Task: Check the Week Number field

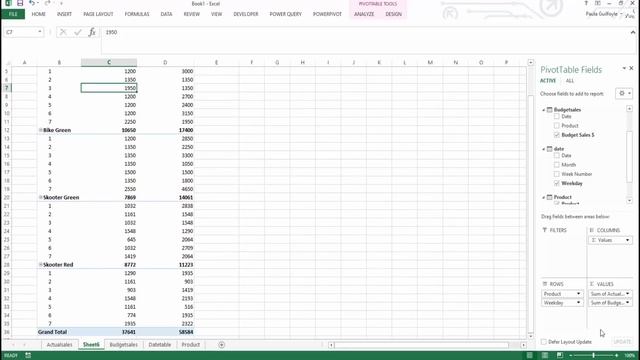Action: click(x=557, y=174)
